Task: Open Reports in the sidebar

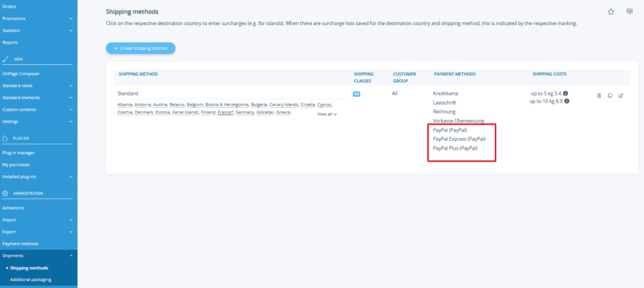Action: click(10, 42)
